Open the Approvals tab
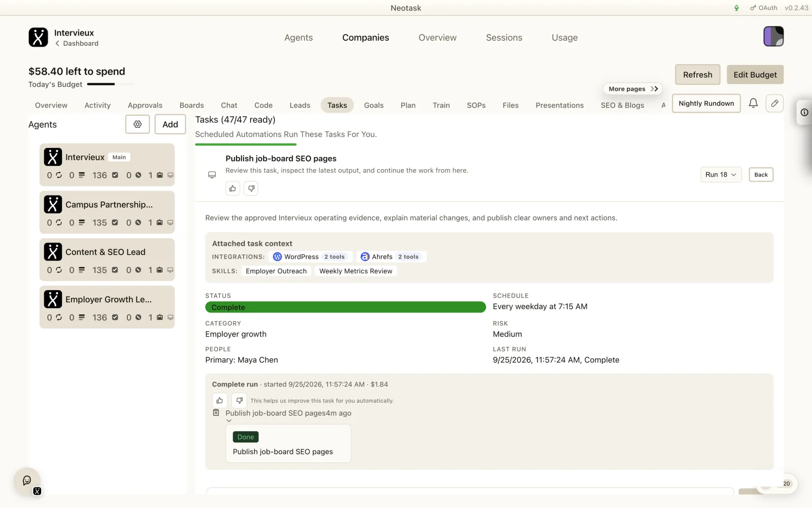Viewport: 812px width, 508px height. (145, 105)
